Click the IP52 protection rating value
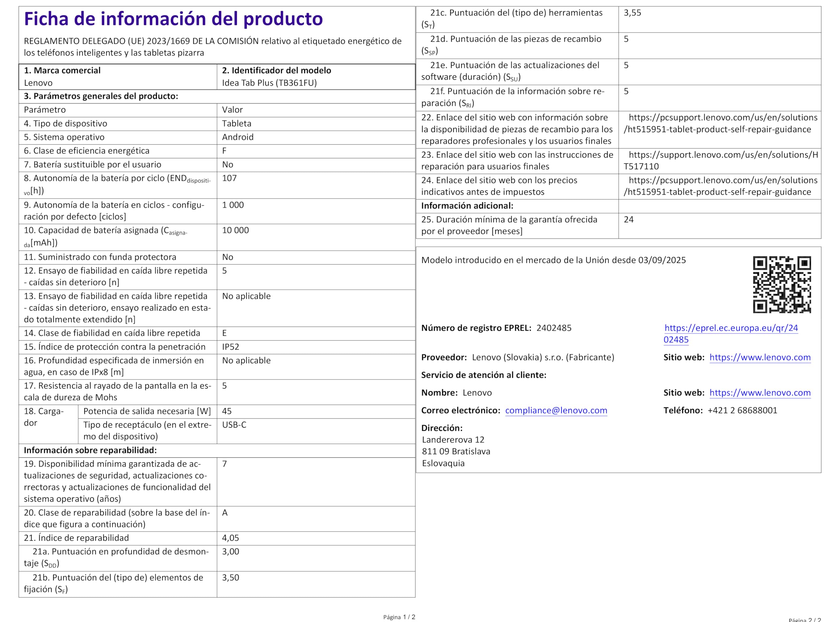The width and height of the screenshot is (840, 622). coord(231,347)
